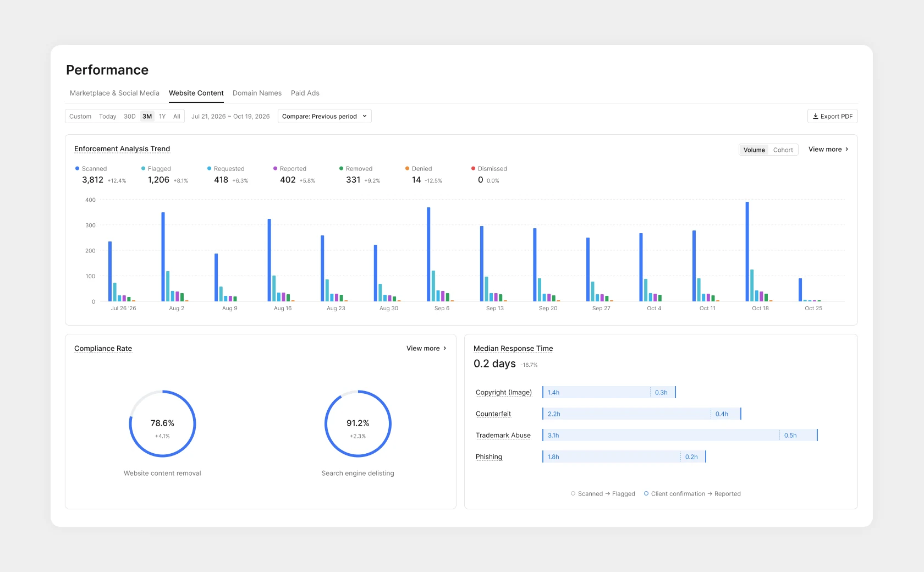Click the date range Jul 21 – Oct 19, 2026
Image resolution: width=924 pixels, height=572 pixels.
tap(230, 117)
